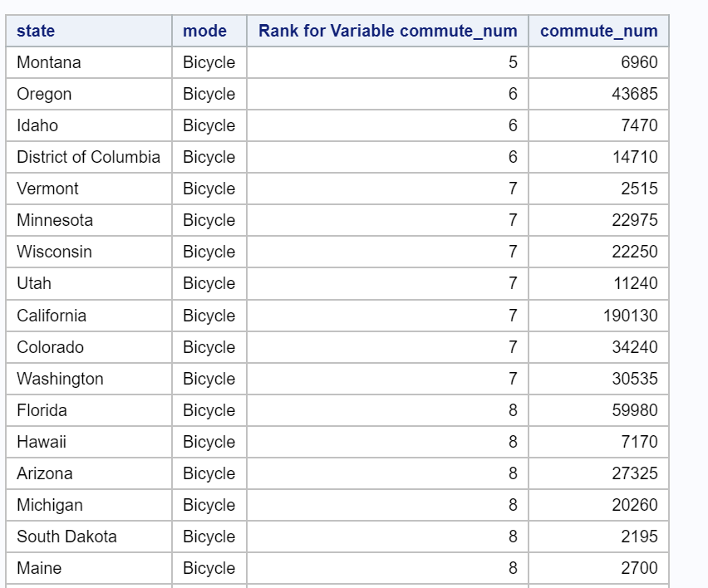Click the South Dakota state cell
Screen dimensions: 708x588
(x=66, y=537)
